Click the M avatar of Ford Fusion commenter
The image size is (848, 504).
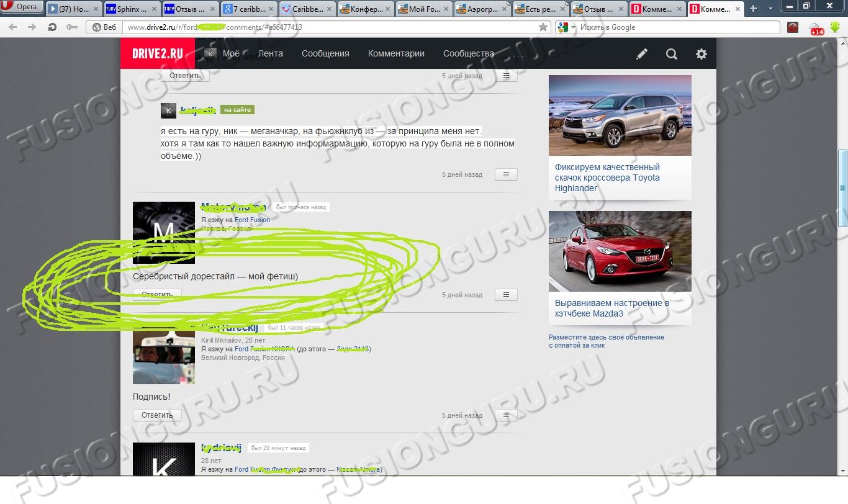tap(164, 233)
